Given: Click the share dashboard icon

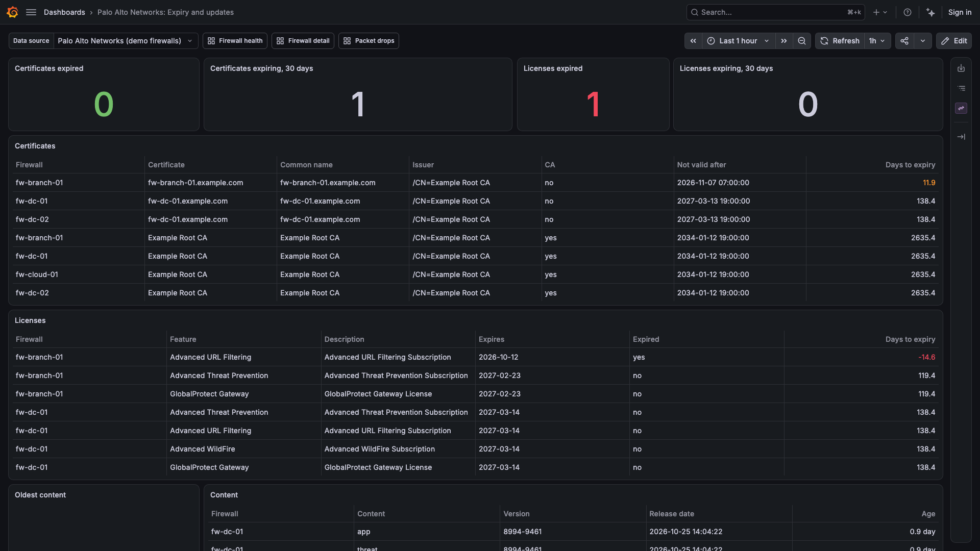Looking at the screenshot, I should (x=904, y=41).
